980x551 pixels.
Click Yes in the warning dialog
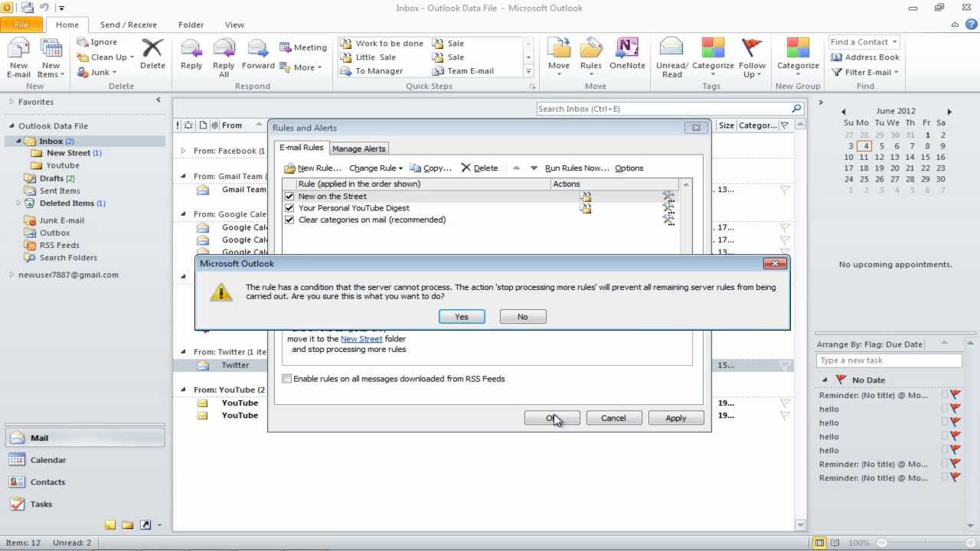click(462, 317)
